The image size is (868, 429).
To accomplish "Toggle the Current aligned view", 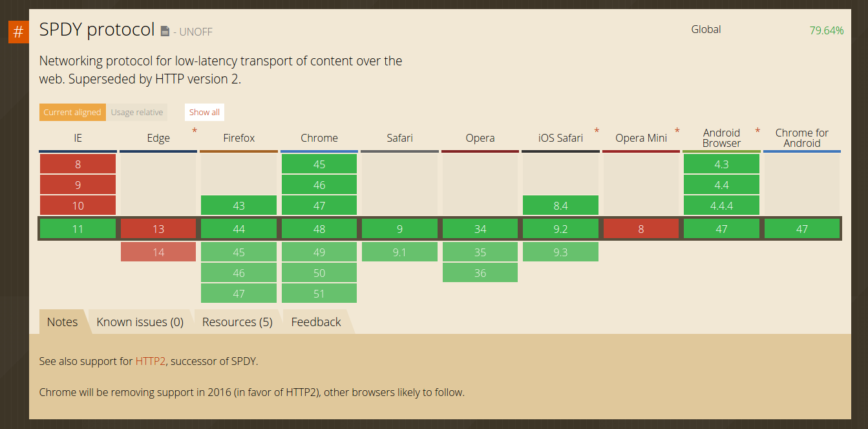I will pyautogui.click(x=72, y=112).
